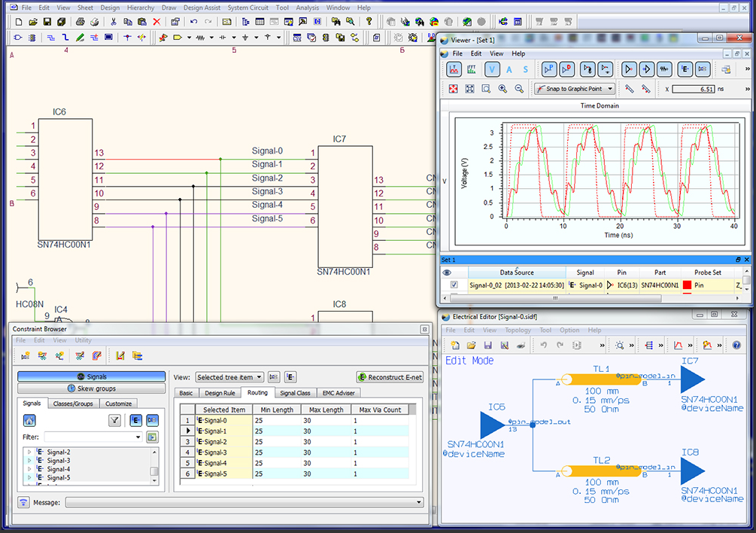Viewport: 756px width, 533px height.
Task: Click the FFT spectrum icon in Viewer
Action: pos(472,69)
